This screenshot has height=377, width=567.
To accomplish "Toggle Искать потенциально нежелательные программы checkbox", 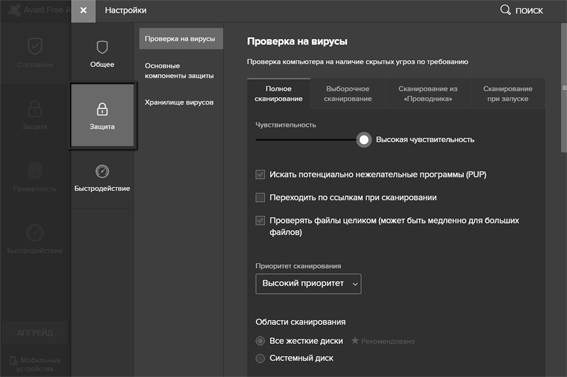I will coord(260,175).
